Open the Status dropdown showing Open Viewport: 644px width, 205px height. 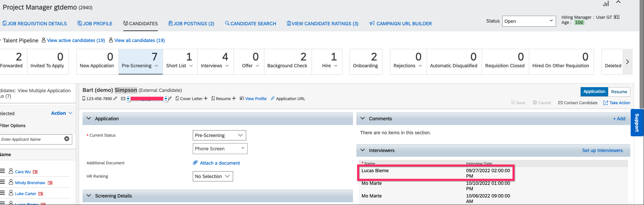pyautogui.click(x=529, y=21)
